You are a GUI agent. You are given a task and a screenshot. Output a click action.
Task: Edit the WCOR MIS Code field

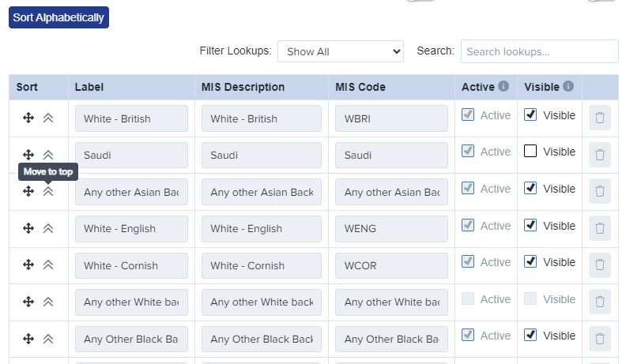(391, 265)
